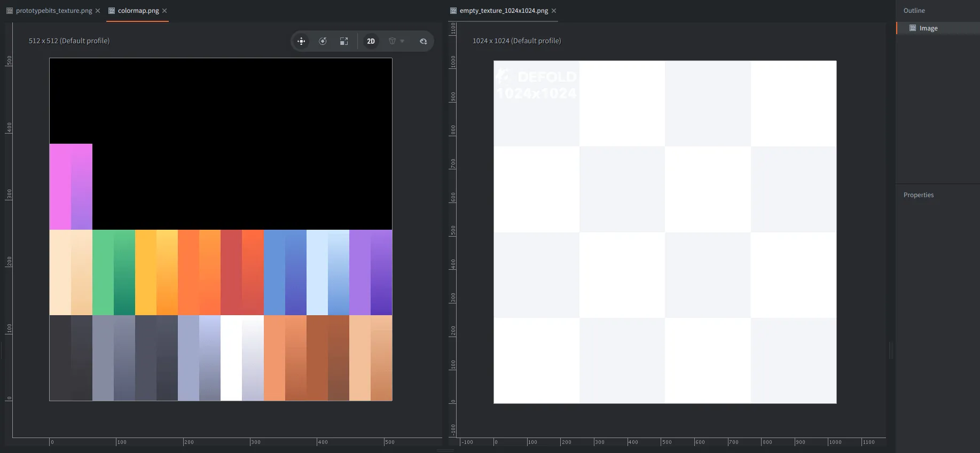The image size is (980, 453).
Task: Click the checkered empty texture image
Action: tap(665, 232)
